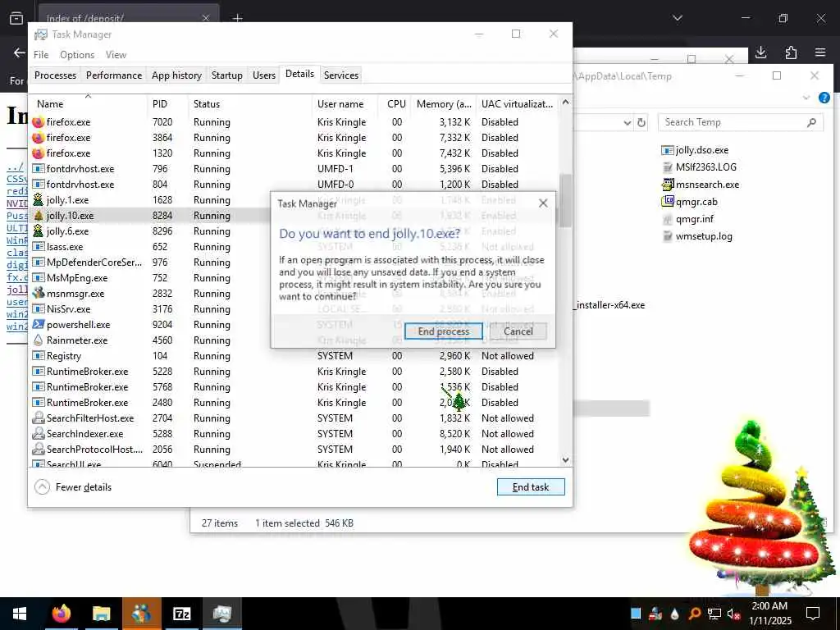Open 7-Zip from the taskbar

click(182, 614)
